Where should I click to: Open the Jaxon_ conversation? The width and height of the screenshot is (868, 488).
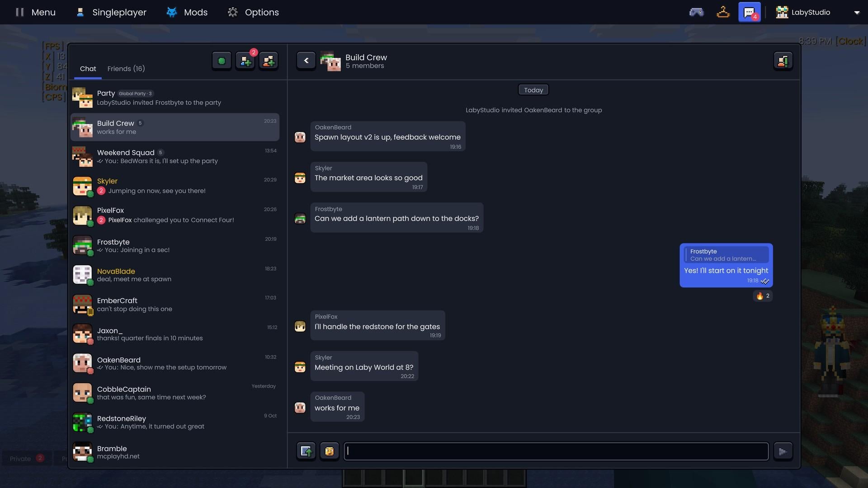(x=175, y=334)
